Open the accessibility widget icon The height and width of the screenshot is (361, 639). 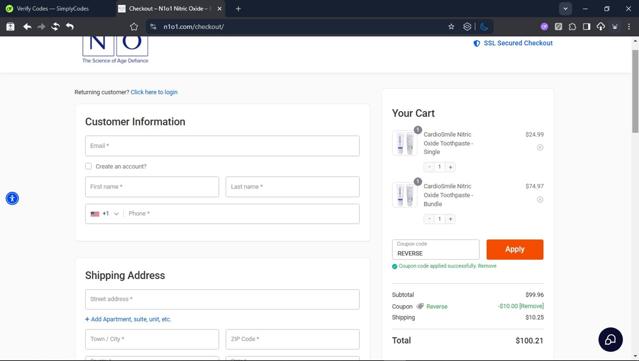coord(12,198)
